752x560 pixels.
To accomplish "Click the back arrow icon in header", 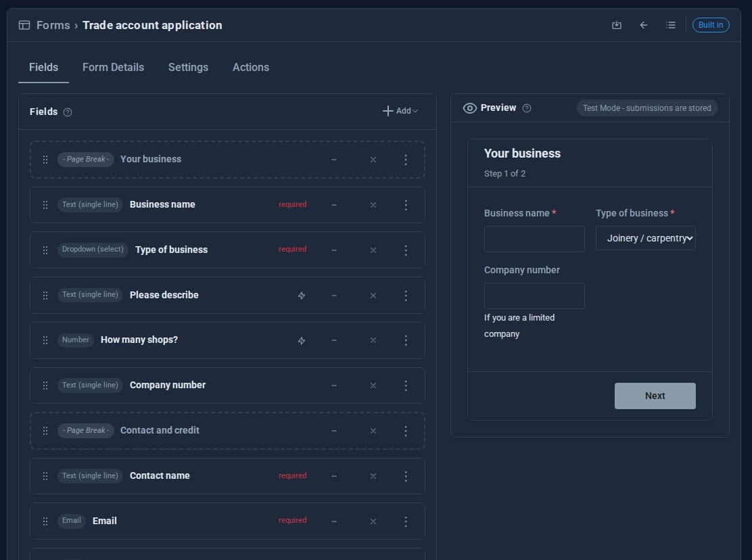I will (x=644, y=25).
